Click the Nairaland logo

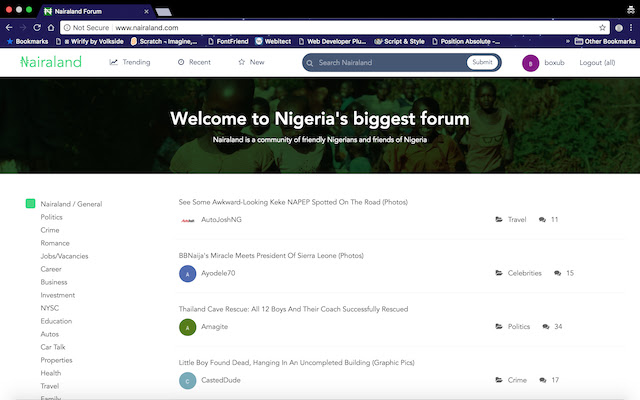coord(51,62)
